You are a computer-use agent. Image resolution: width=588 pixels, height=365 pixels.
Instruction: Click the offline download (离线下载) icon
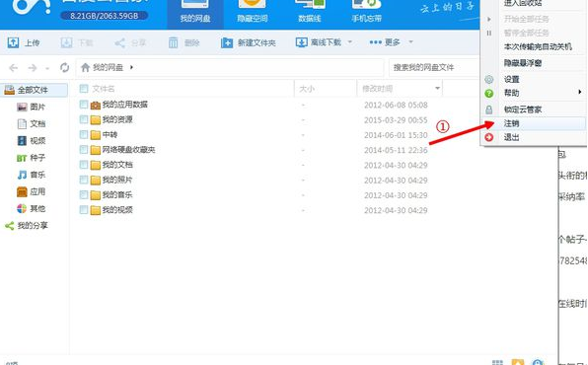point(302,42)
